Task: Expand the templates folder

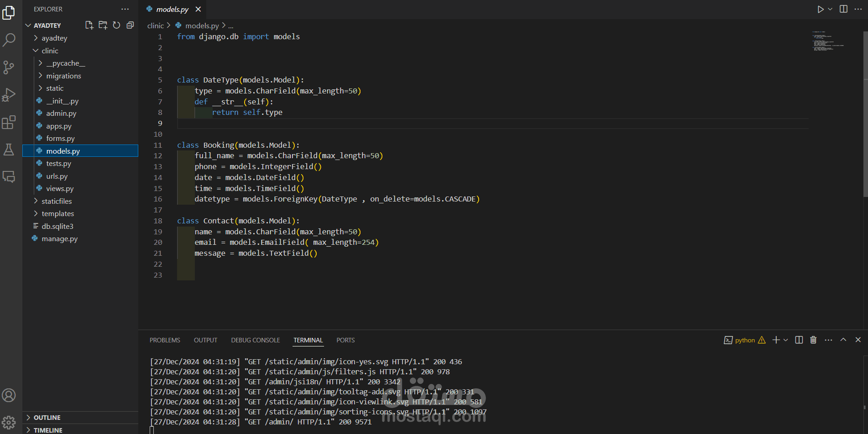Action: (58, 213)
